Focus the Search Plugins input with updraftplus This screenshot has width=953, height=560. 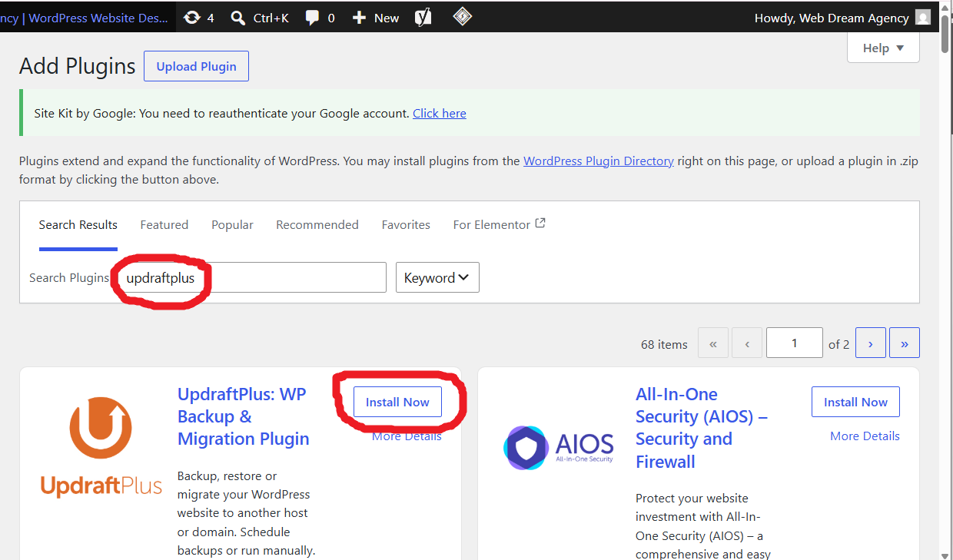pyautogui.click(x=251, y=277)
